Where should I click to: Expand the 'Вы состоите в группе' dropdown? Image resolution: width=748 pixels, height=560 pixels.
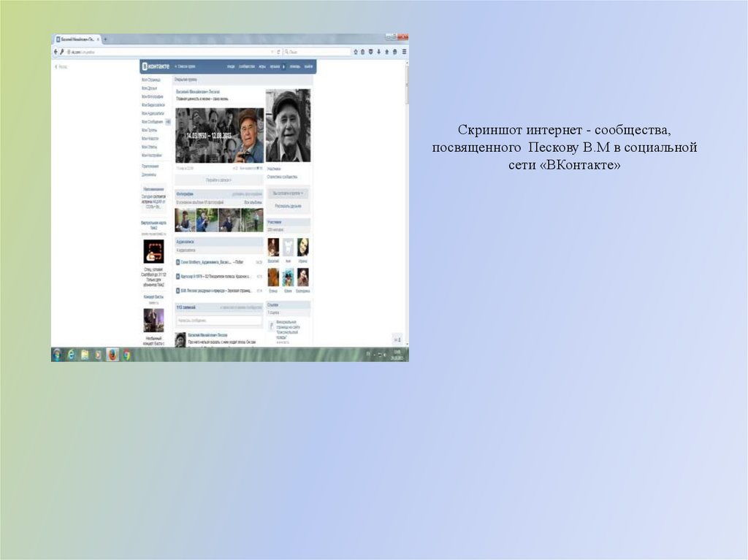pos(288,193)
